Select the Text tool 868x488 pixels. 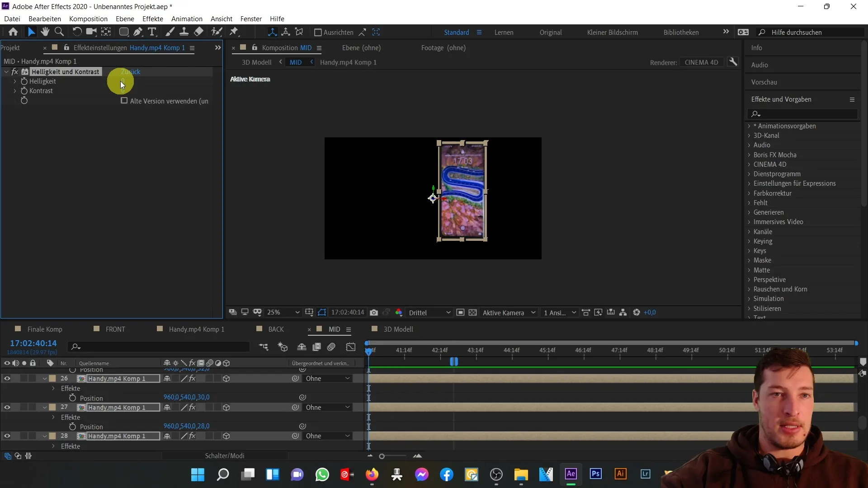(152, 32)
